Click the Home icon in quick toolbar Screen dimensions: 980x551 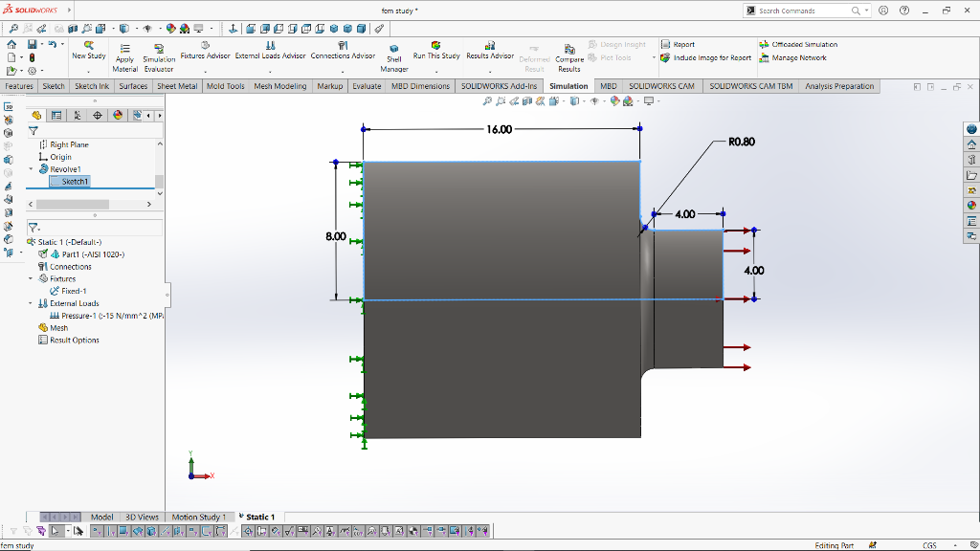point(11,44)
